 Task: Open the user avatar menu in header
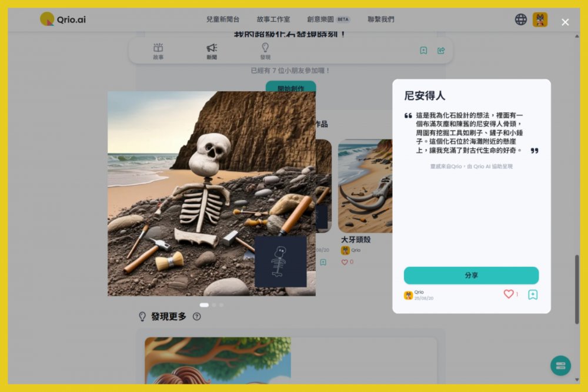540,19
